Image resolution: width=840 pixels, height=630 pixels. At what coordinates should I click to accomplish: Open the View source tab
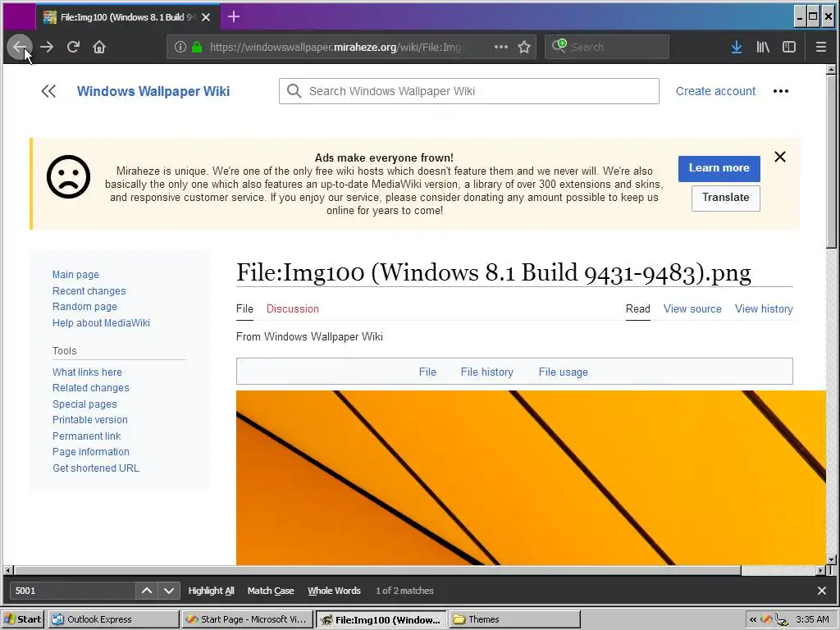pyautogui.click(x=692, y=308)
